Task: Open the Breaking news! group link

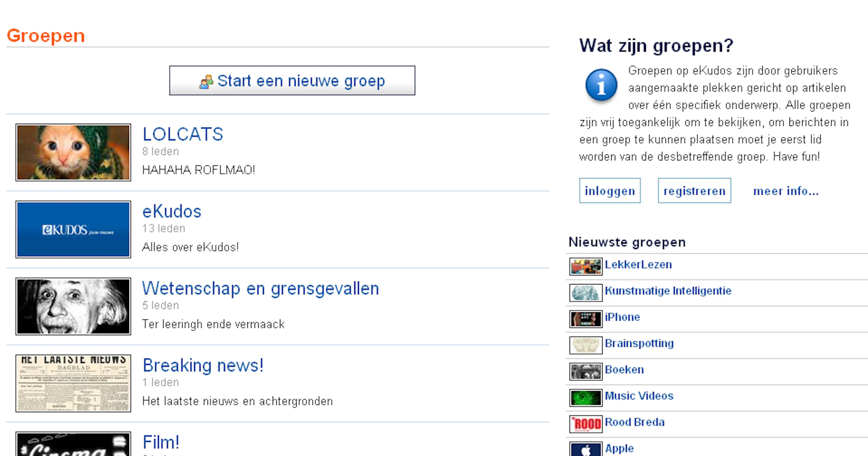Action: pyautogui.click(x=203, y=366)
